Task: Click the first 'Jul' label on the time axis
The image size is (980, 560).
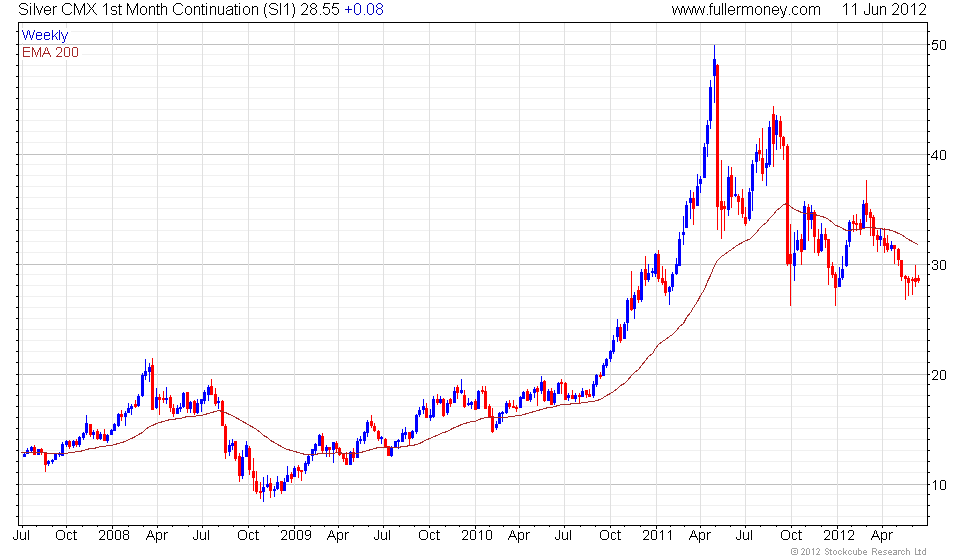Action: point(21,535)
